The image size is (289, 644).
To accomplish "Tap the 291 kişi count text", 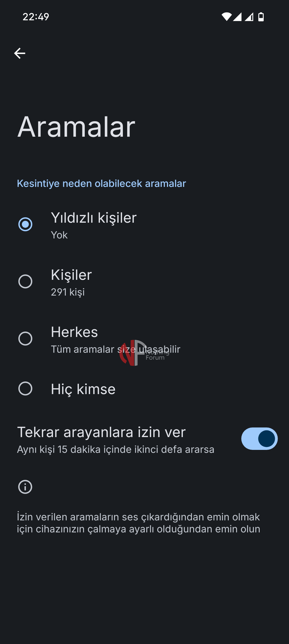I will point(68,292).
